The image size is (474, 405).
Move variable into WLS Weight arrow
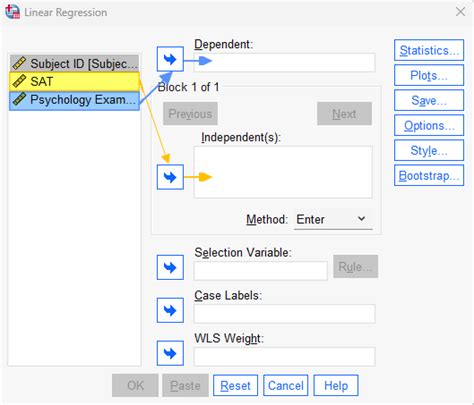(170, 353)
